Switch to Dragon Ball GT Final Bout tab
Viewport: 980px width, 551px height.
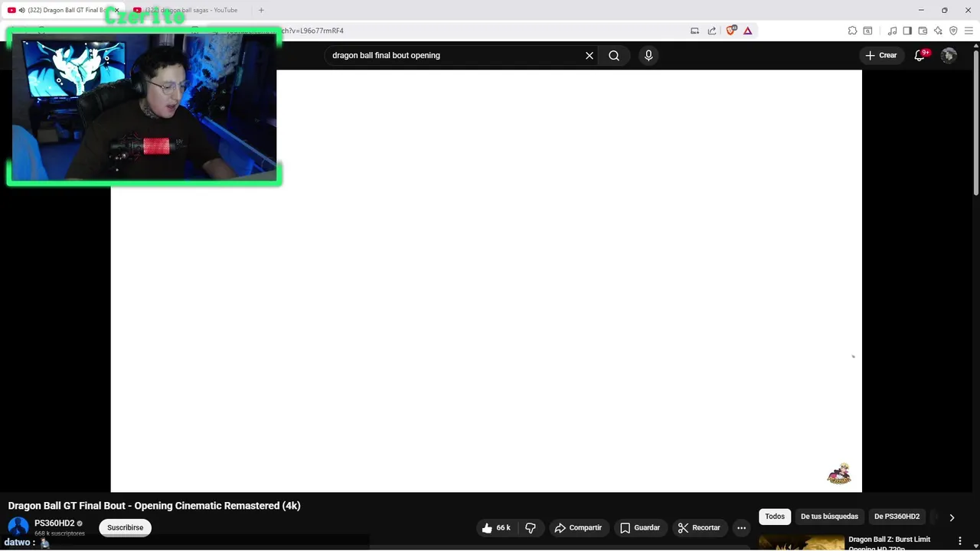(63, 10)
